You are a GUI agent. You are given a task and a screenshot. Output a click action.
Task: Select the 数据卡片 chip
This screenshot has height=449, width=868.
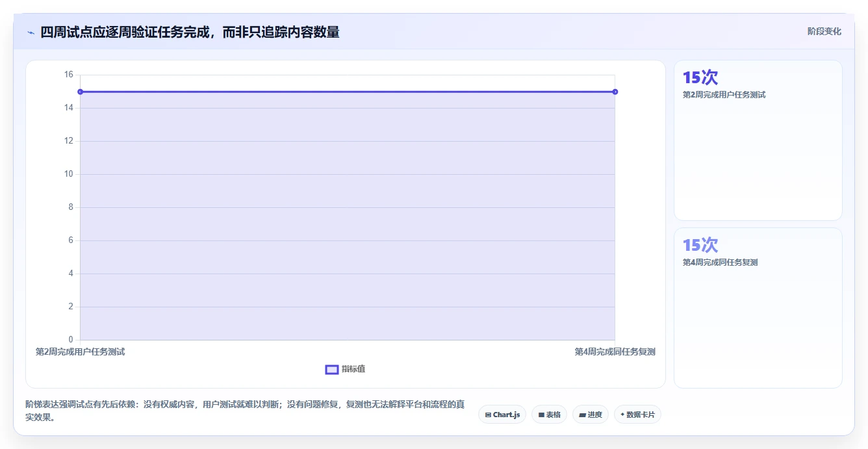[637, 415]
